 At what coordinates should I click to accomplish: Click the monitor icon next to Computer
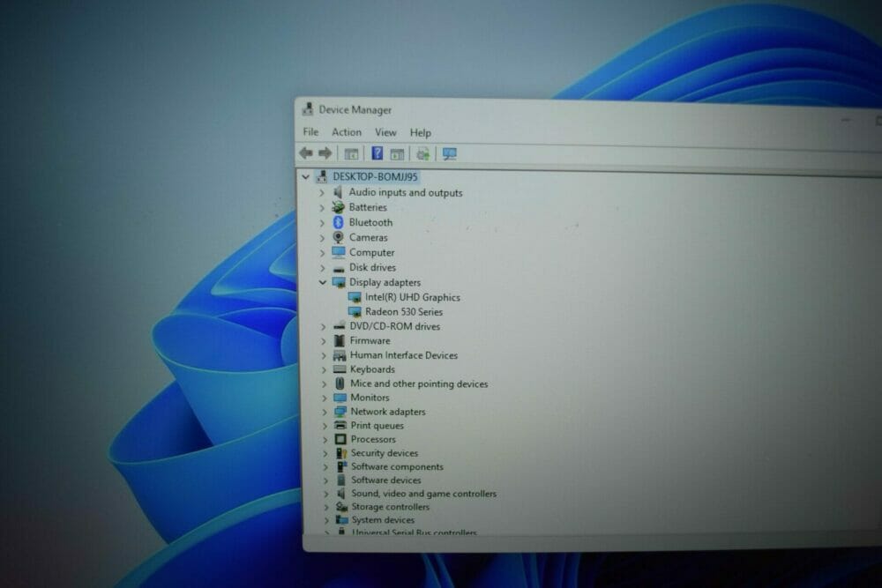(339, 252)
